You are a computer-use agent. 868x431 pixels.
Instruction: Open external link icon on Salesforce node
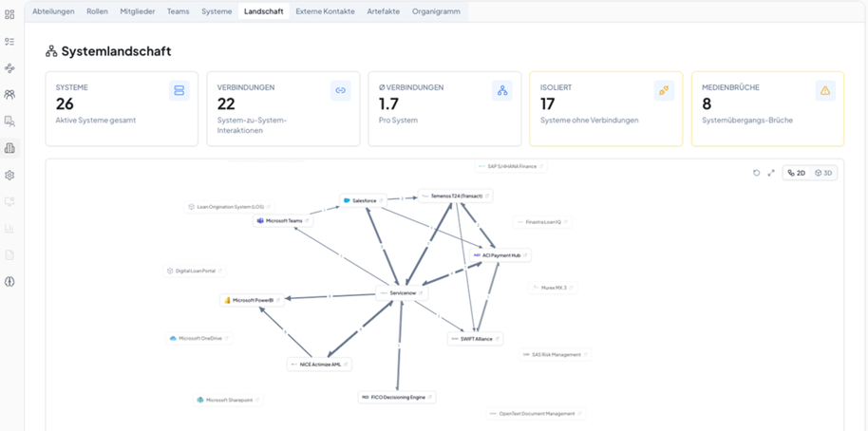(381, 201)
